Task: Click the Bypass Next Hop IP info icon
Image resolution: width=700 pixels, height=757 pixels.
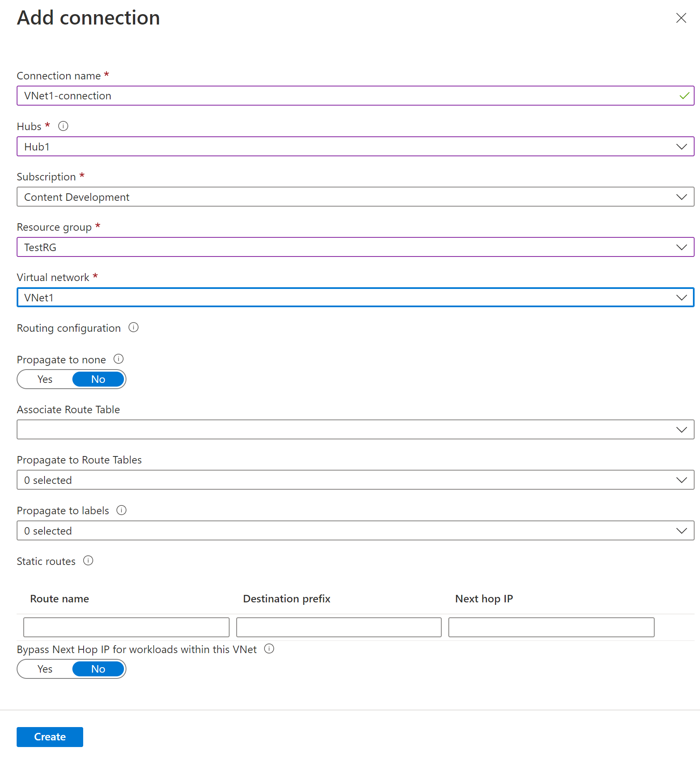Action: pyautogui.click(x=269, y=649)
